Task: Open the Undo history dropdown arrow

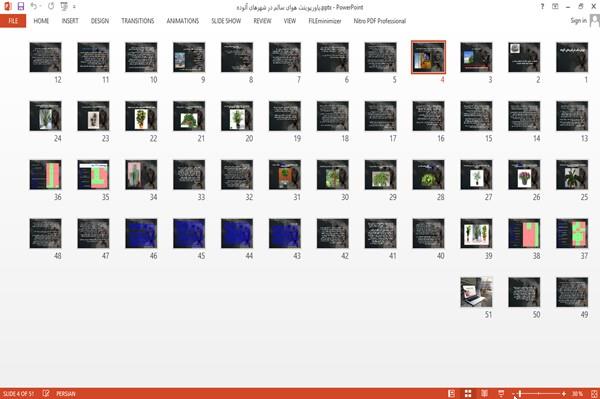Action: pos(40,7)
